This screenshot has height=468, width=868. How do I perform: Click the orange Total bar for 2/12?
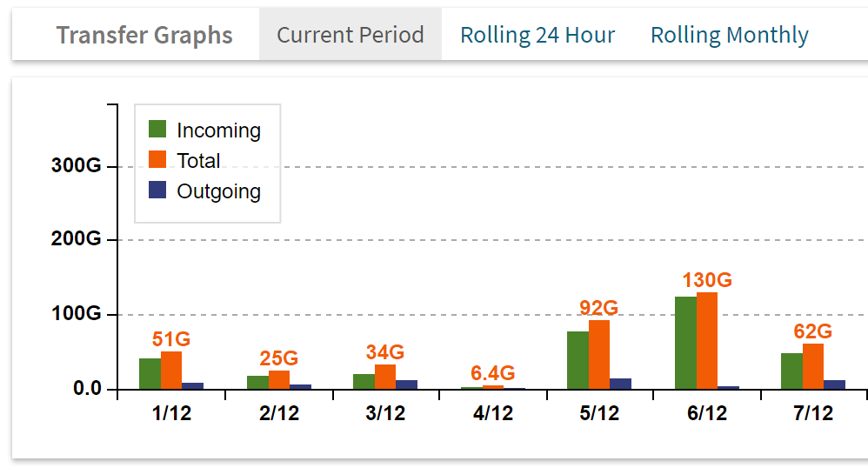click(x=279, y=379)
